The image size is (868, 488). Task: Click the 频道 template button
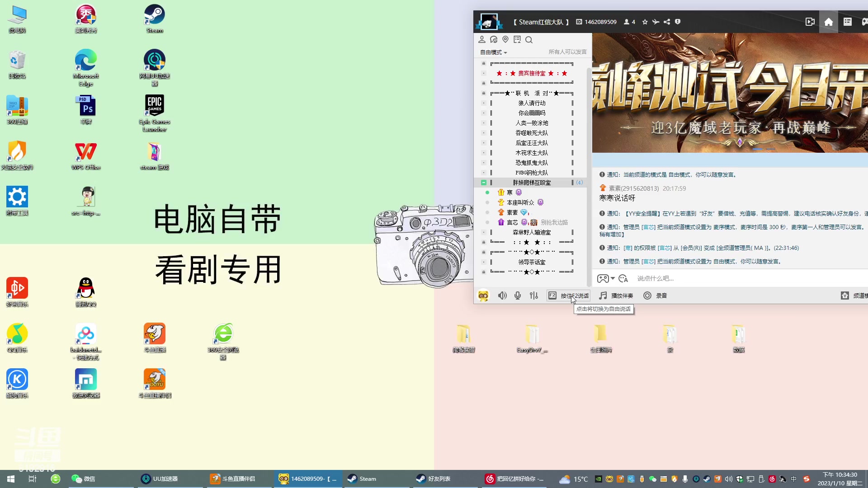pos(854,296)
